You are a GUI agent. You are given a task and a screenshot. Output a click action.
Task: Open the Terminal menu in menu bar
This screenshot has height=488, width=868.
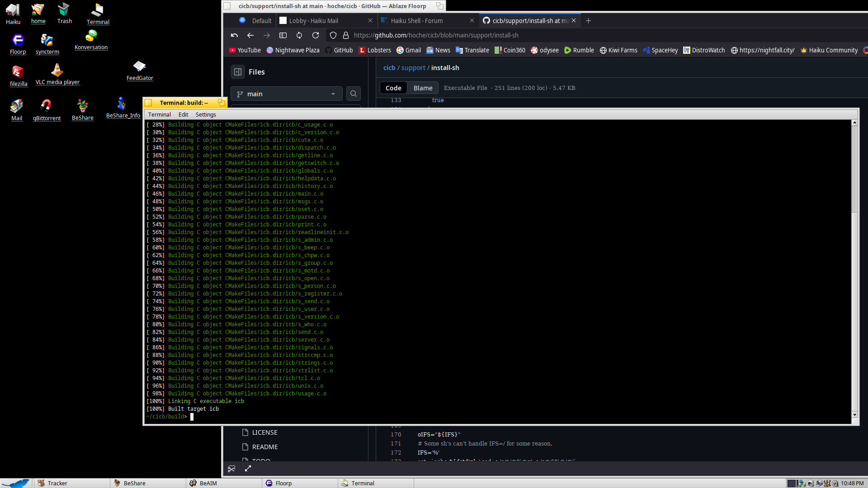(159, 114)
